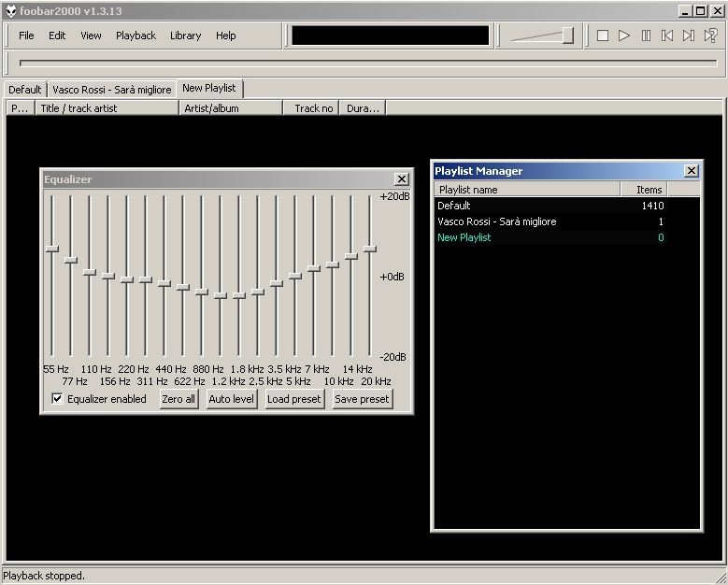728x585 pixels.
Task: Click the Items column header
Action: click(644, 190)
